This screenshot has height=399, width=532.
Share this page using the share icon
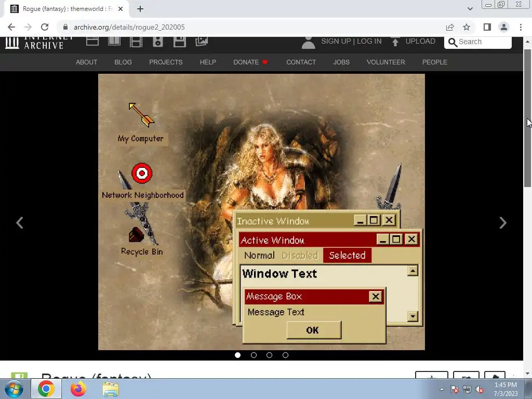click(450, 27)
